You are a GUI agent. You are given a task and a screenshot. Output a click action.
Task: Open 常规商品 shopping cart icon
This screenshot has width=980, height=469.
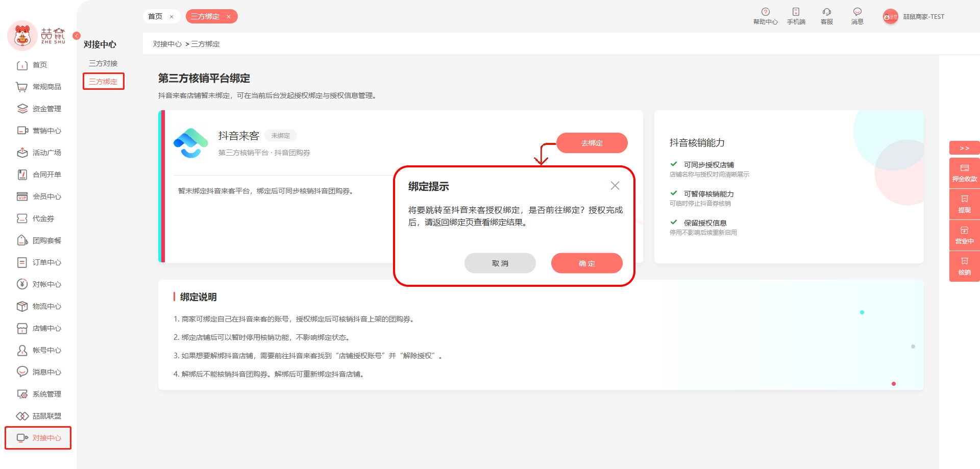pos(22,87)
